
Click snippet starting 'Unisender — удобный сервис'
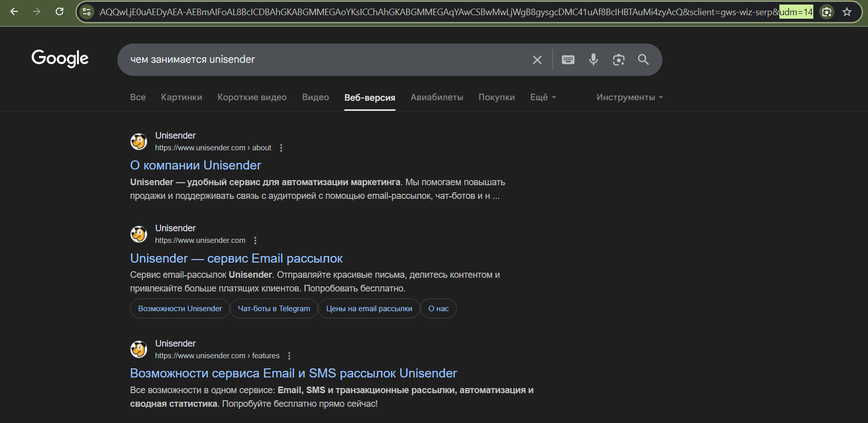(x=318, y=189)
